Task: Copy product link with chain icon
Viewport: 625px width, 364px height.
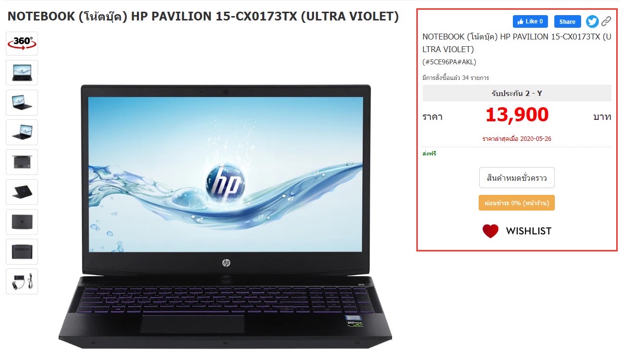Action: [606, 21]
